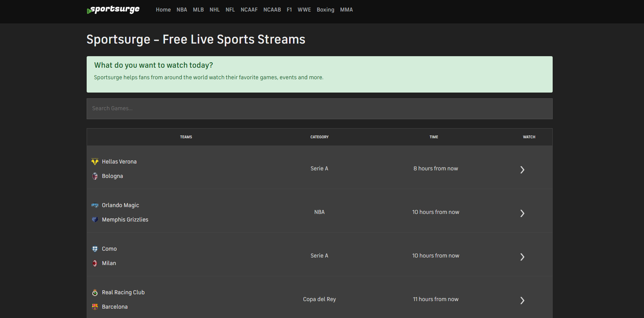The image size is (644, 318).
Task: Click the Sportsurge logo
Action: (x=113, y=10)
